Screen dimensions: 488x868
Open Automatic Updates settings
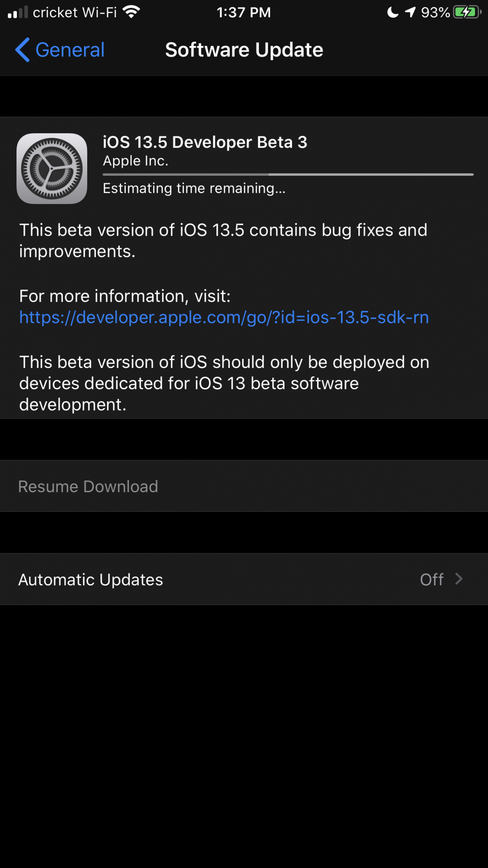click(x=244, y=579)
